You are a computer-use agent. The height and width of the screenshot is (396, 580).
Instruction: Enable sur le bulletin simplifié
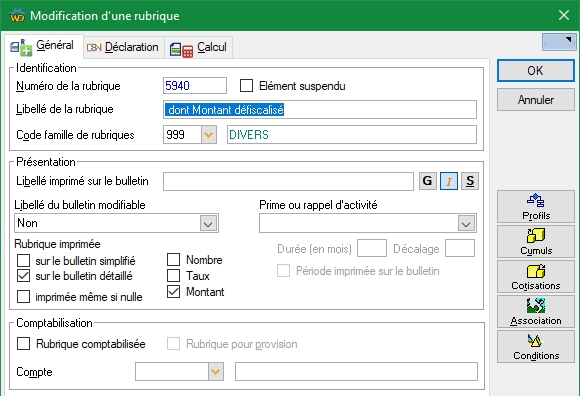pos(24,260)
